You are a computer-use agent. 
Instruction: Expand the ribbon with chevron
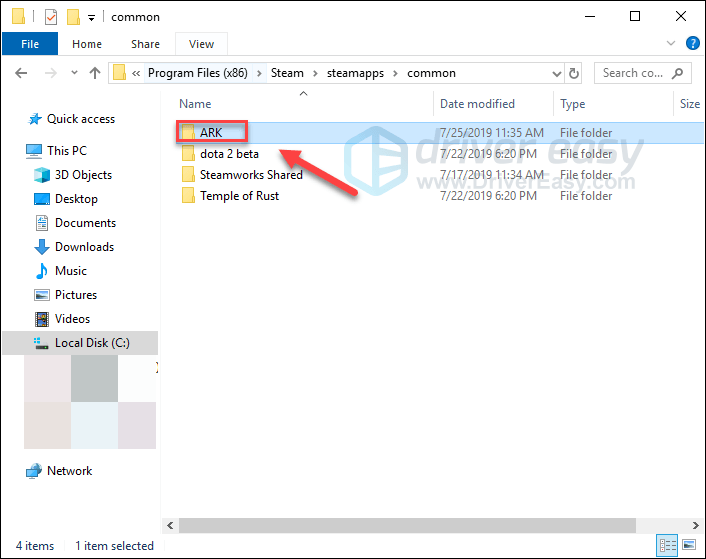672,44
